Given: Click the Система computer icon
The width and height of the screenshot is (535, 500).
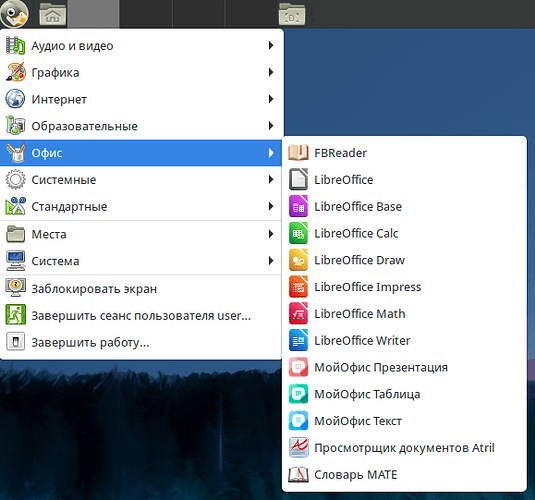Looking at the screenshot, I should (x=15, y=261).
